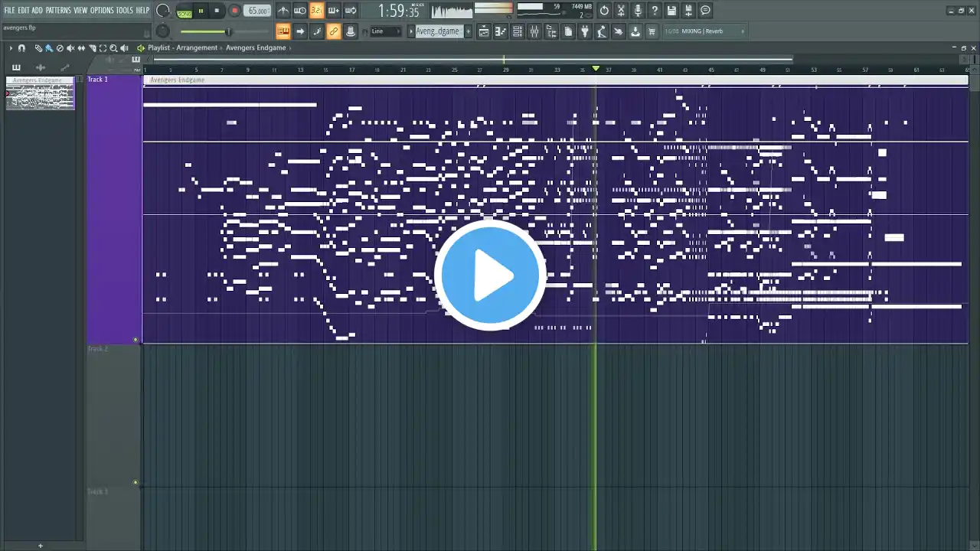Open the Mixer window icon

pyautogui.click(x=534, y=31)
